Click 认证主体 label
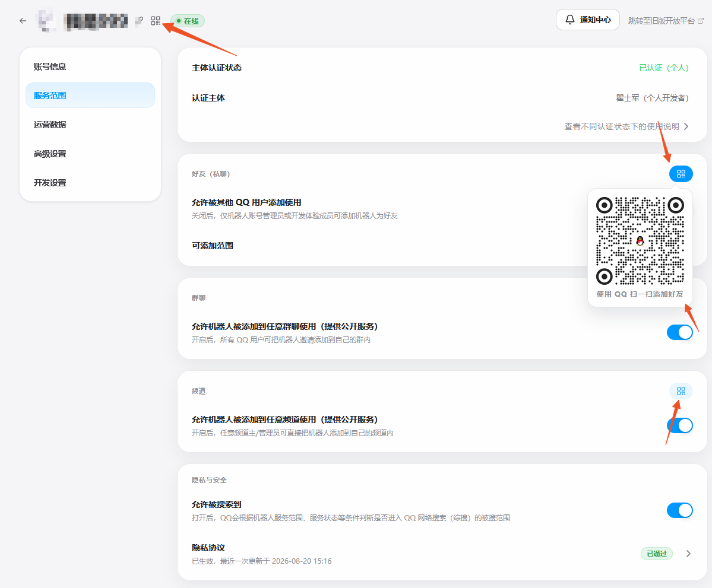Image resolution: width=712 pixels, height=588 pixels. (208, 98)
